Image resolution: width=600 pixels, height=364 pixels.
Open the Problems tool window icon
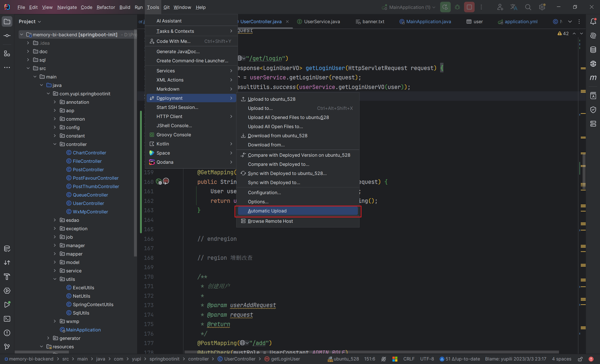pyautogui.click(x=7, y=333)
